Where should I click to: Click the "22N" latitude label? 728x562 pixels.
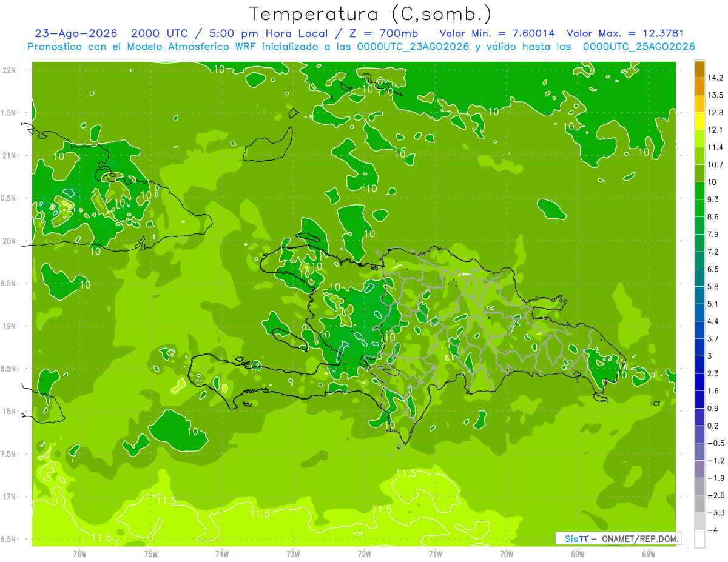point(8,70)
